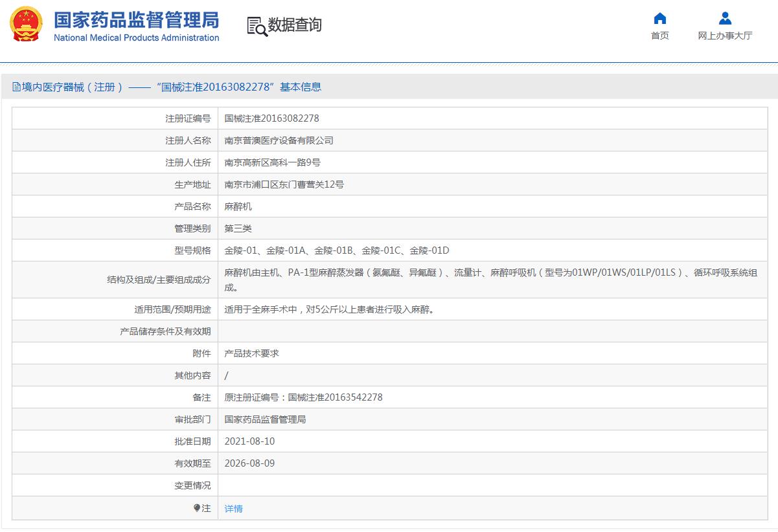778x532 pixels.
Task: Click the 附件 label cell
Action: [x=115, y=353]
